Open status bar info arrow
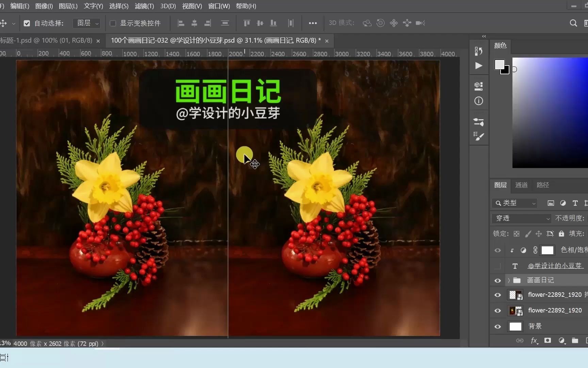 click(x=102, y=343)
